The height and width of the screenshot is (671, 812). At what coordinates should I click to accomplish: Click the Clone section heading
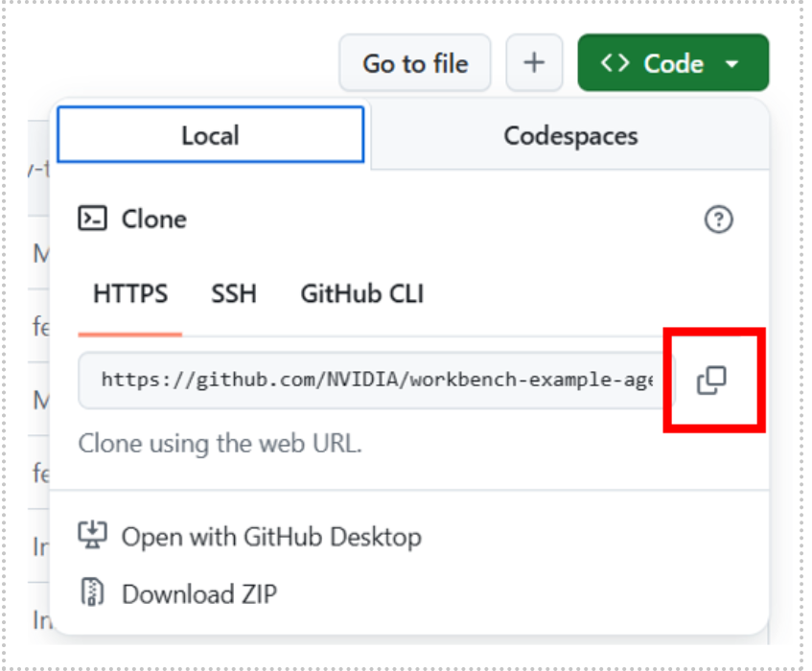[153, 220]
